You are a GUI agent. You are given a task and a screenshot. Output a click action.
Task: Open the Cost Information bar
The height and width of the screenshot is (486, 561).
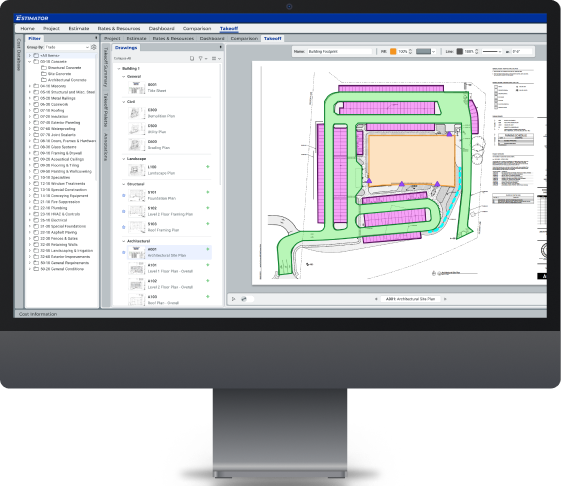[x=38, y=314]
